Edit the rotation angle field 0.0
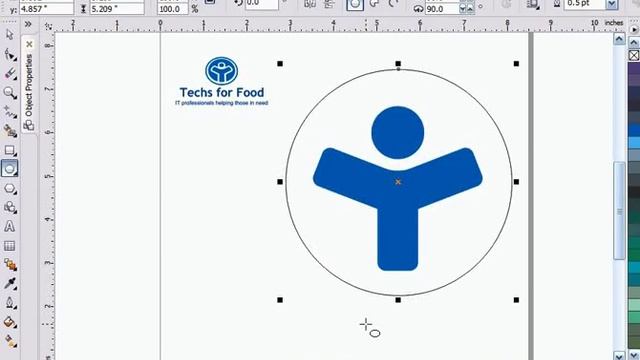Screen dimensions: 640x360 [x=262, y=4]
